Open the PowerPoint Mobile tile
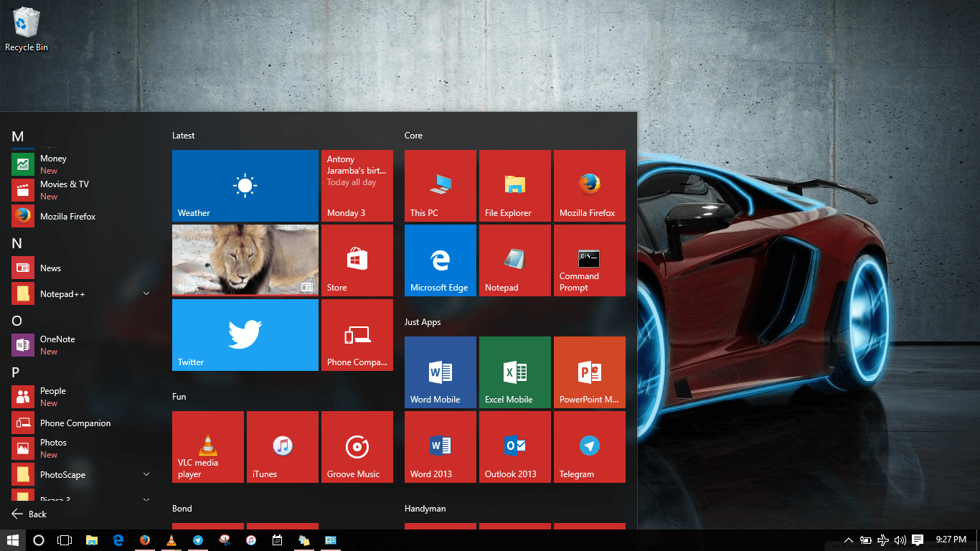The height and width of the screenshot is (551, 980). click(590, 372)
